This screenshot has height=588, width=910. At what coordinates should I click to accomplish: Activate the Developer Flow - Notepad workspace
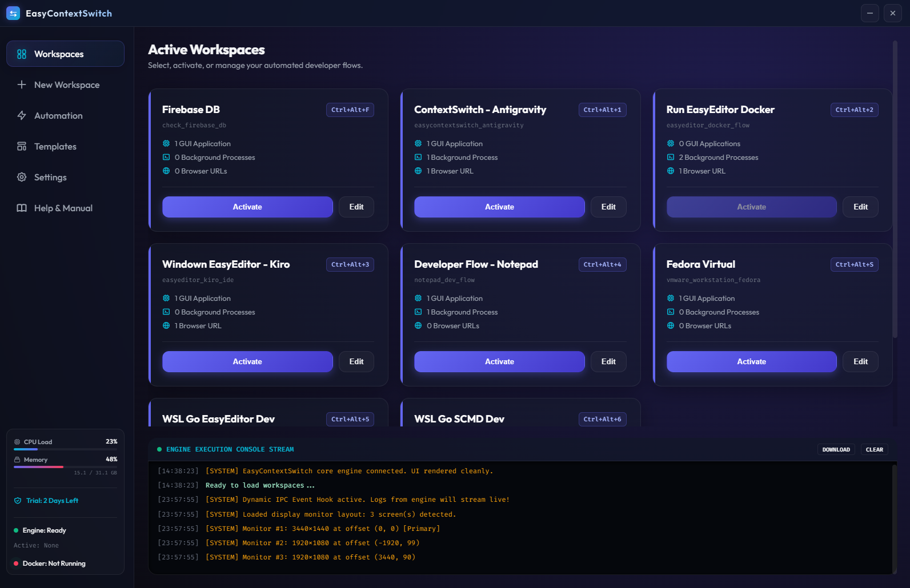(499, 361)
